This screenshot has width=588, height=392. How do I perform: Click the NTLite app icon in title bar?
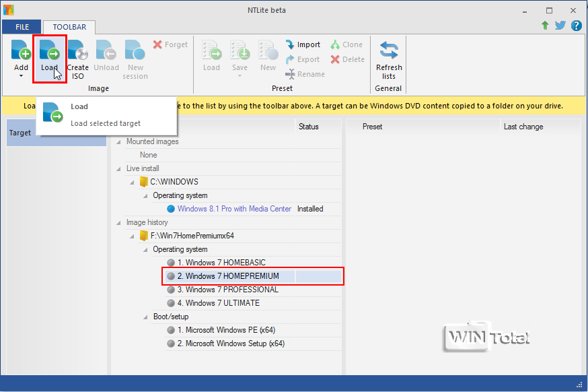pos(8,9)
